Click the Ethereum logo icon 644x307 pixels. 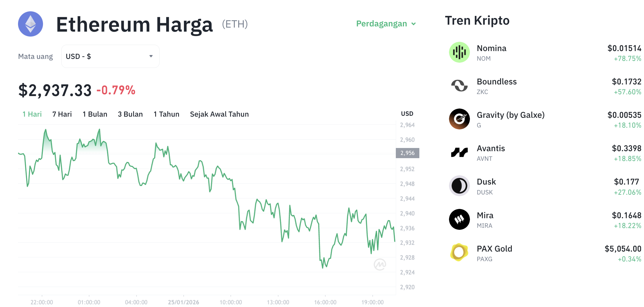30,24
